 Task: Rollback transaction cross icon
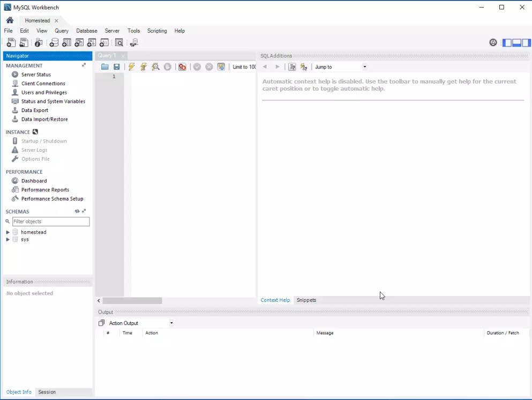point(209,67)
